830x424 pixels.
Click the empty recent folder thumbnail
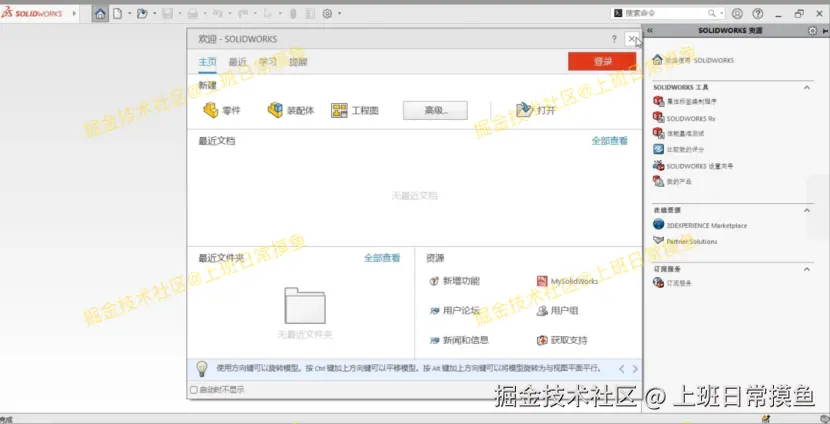pyautogui.click(x=305, y=305)
